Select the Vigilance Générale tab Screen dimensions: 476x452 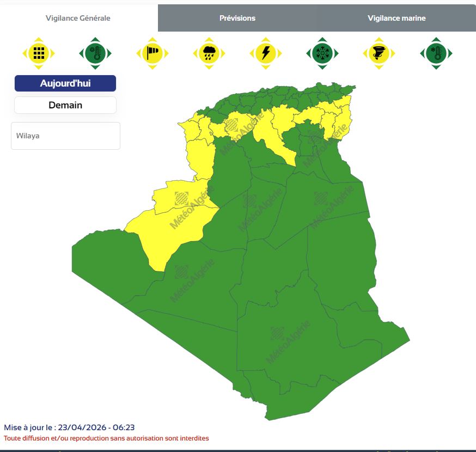(x=78, y=18)
